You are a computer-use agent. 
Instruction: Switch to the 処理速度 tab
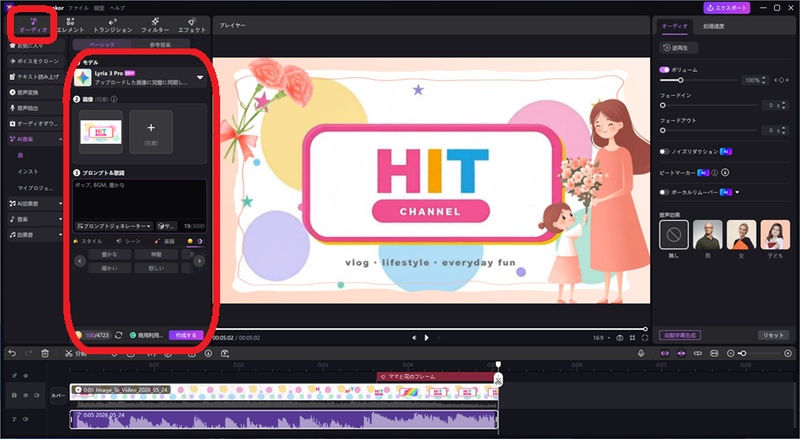[713, 26]
